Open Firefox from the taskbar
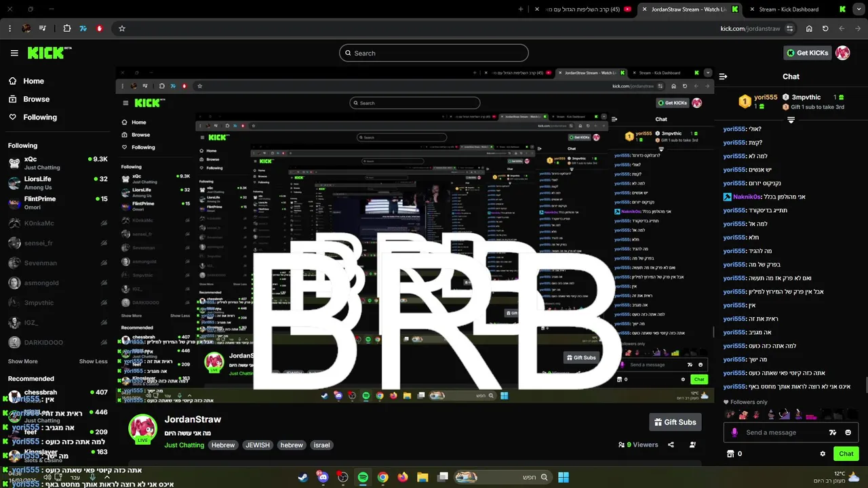The image size is (868, 488). pos(403,477)
